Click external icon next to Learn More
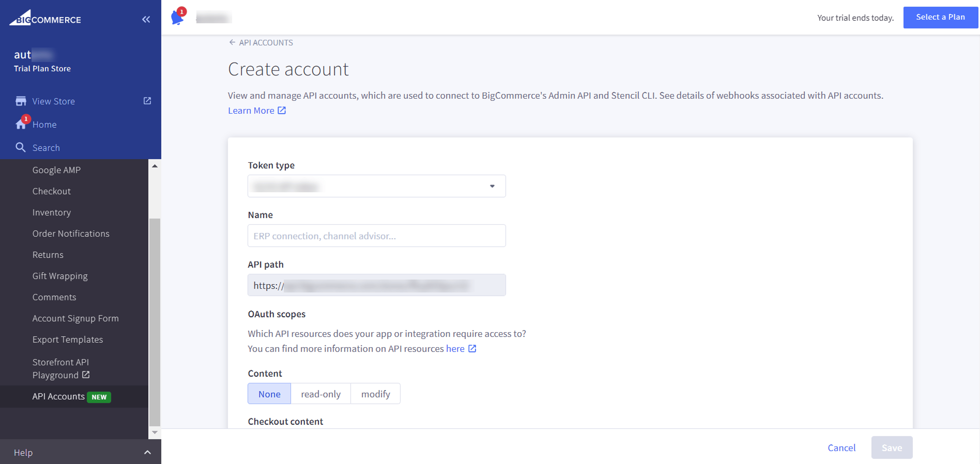This screenshot has width=980, height=464. tap(281, 110)
